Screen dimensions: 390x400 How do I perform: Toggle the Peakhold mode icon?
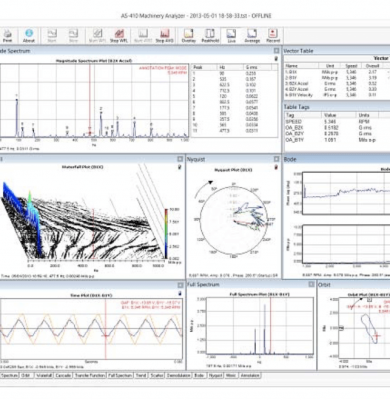tap(210, 36)
